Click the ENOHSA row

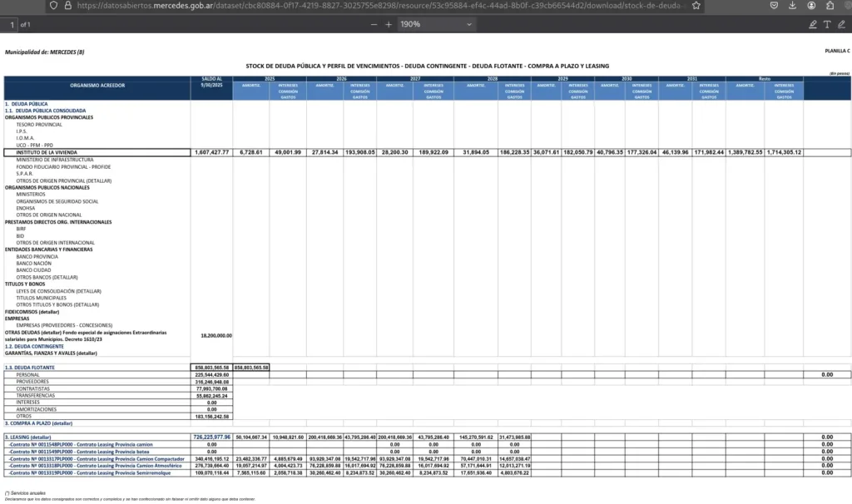click(26, 208)
